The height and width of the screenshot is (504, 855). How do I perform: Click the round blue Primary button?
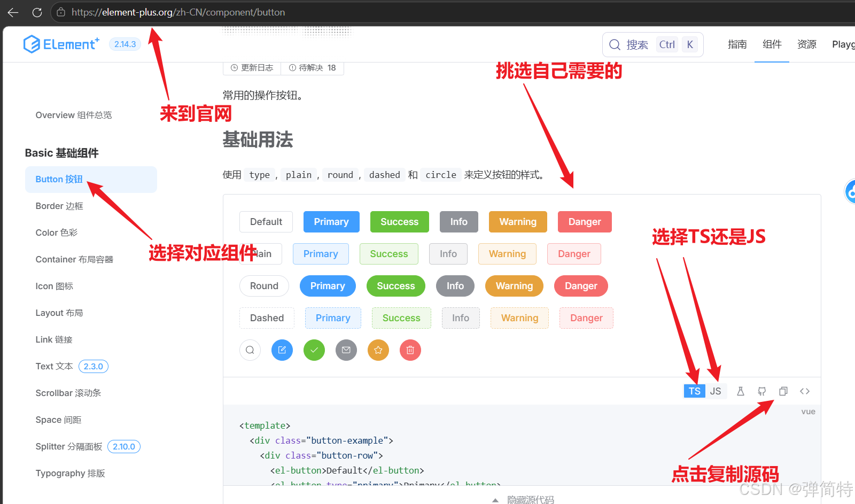coord(328,286)
